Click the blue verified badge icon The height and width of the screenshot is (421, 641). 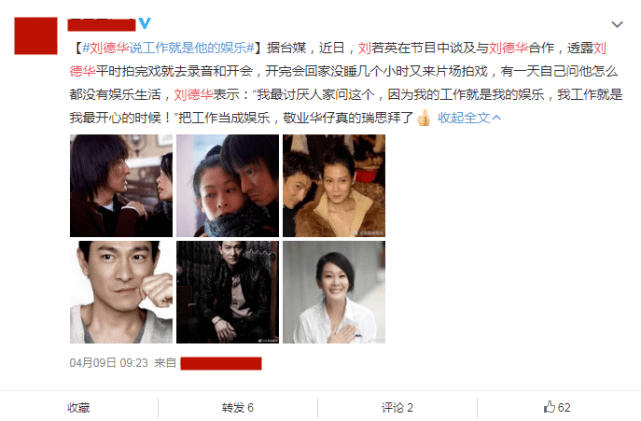point(144,23)
